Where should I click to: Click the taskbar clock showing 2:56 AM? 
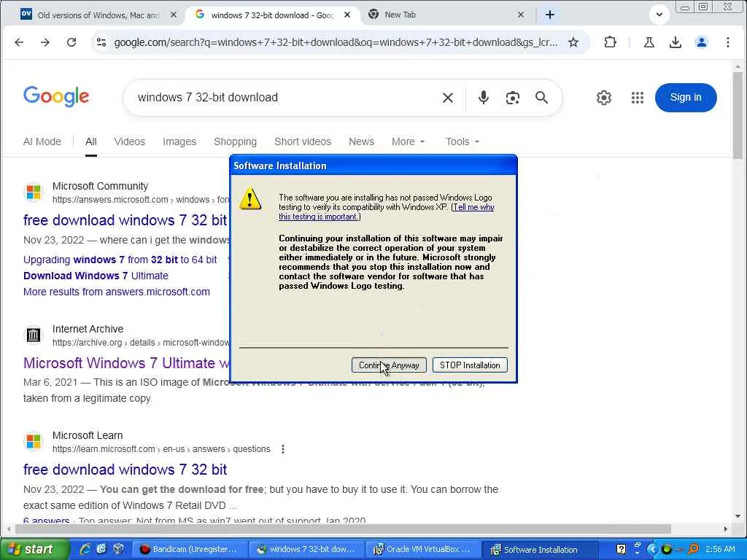(720, 550)
